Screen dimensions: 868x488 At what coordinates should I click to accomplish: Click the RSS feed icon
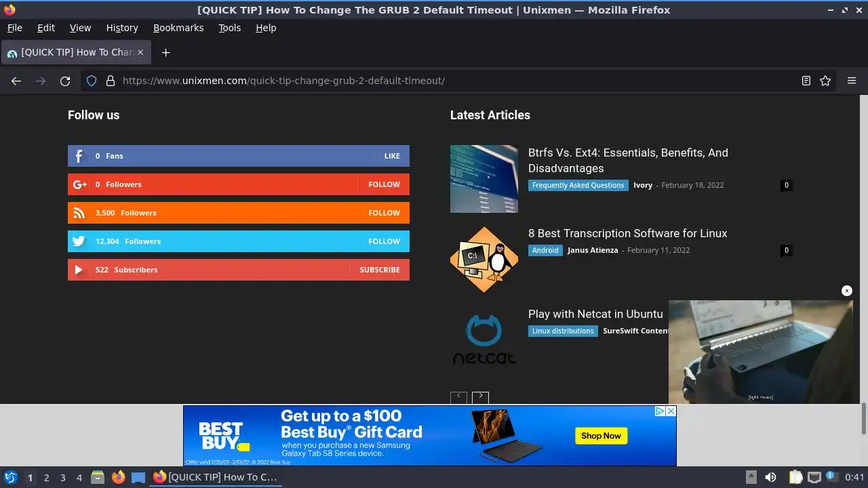coord(79,213)
